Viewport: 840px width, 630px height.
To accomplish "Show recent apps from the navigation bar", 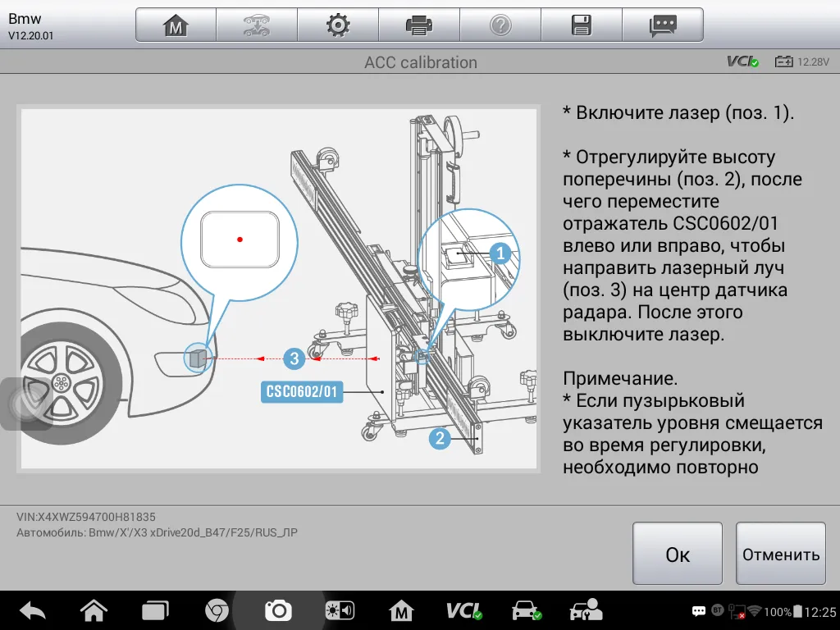I will coord(154,610).
